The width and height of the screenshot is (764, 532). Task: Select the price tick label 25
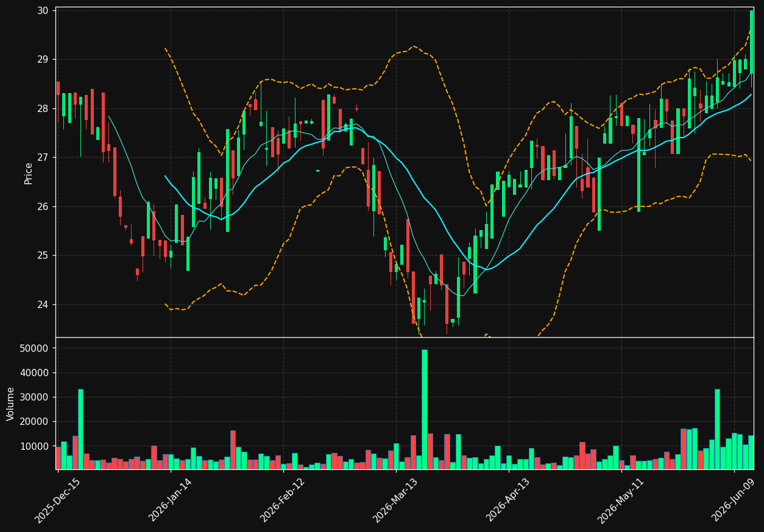coord(43,256)
